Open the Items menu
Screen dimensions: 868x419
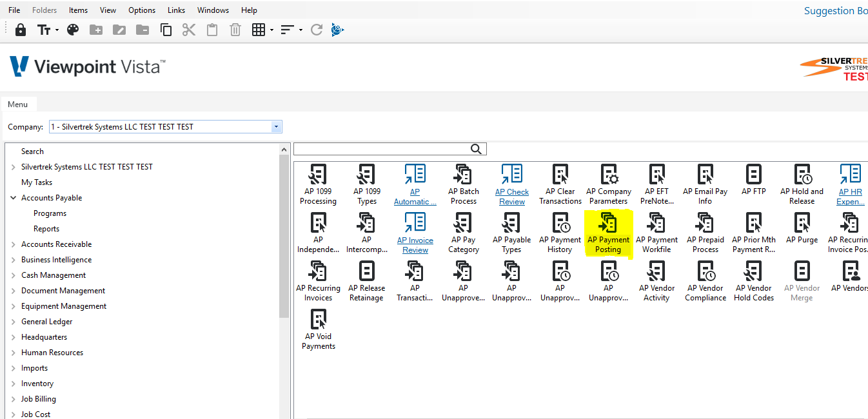click(78, 10)
